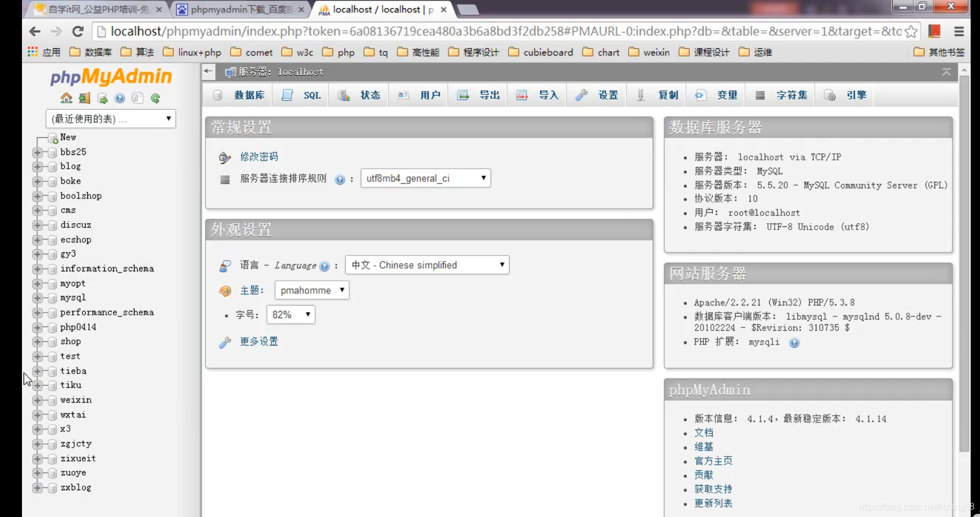Click the 修改密码 key icon
The image size is (980, 517).
click(x=225, y=158)
